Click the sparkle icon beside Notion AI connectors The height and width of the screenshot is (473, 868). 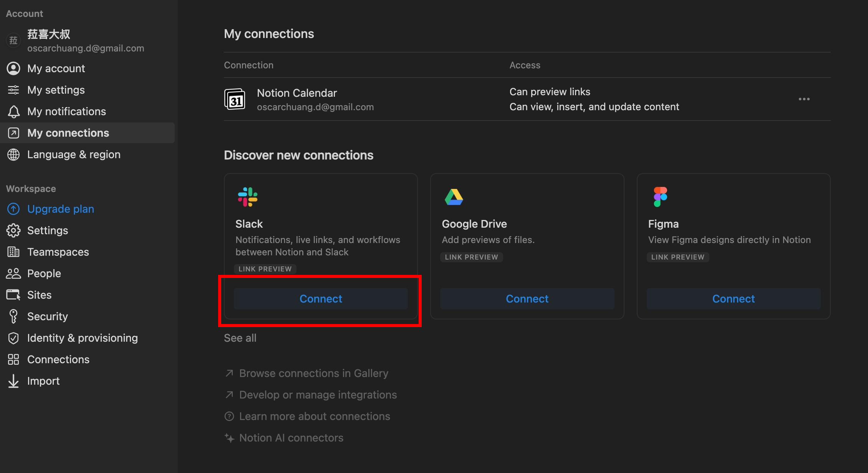[229, 438]
